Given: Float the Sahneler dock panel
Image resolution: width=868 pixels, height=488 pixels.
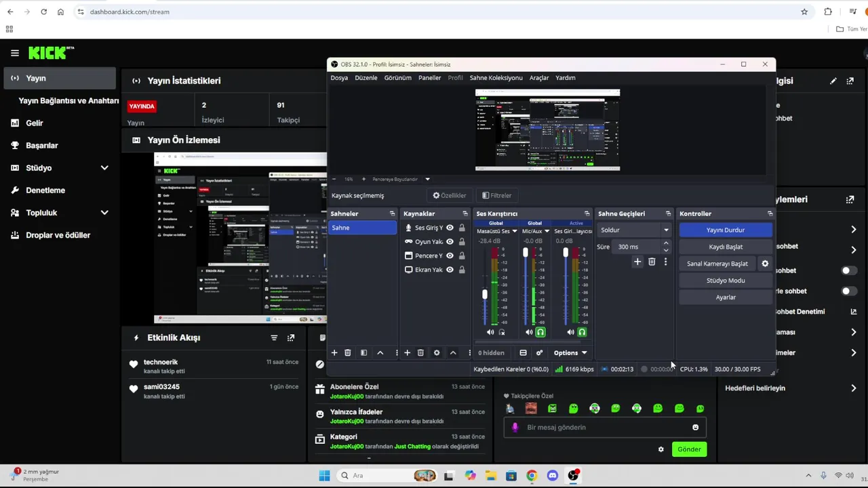Looking at the screenshot, I should tap(392, 213).
